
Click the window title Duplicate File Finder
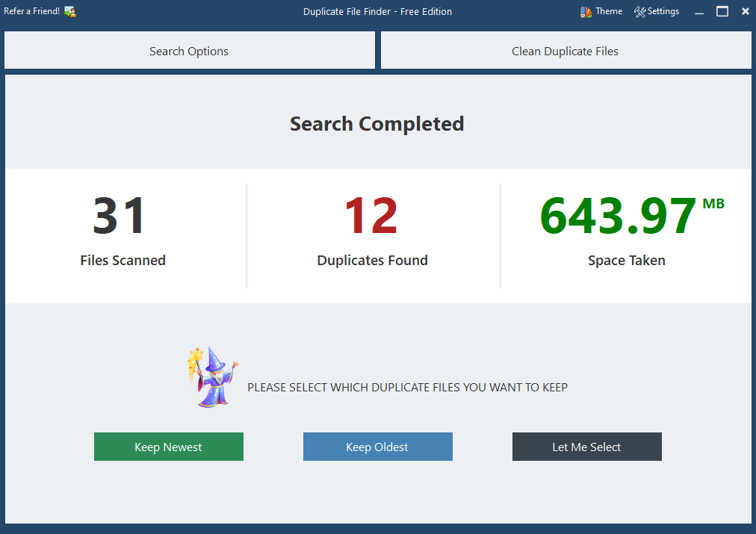377,11
